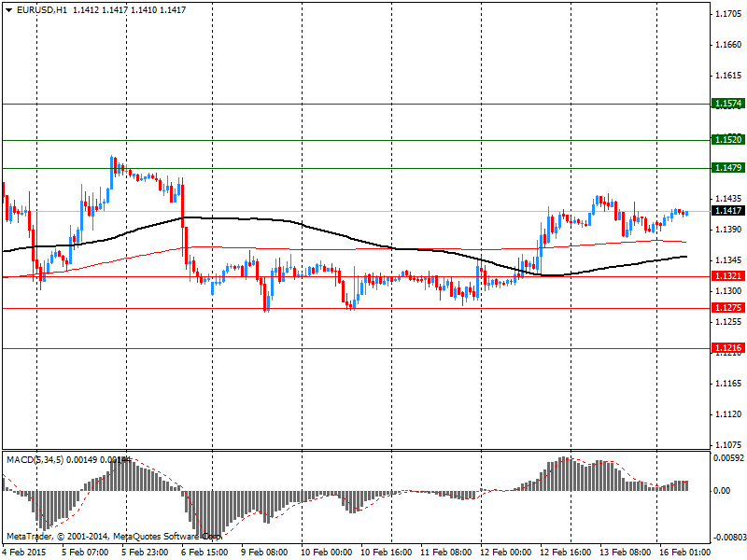The height and width of the screenshot is (560, 747).
Task: Click the 13 Feb 08:00 time label
Action: coord(625,553)
